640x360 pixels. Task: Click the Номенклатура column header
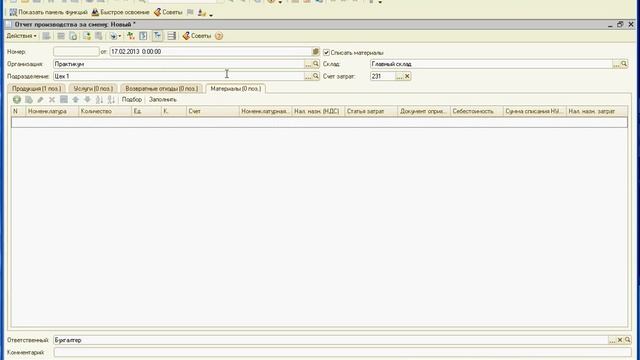[52, 111]
